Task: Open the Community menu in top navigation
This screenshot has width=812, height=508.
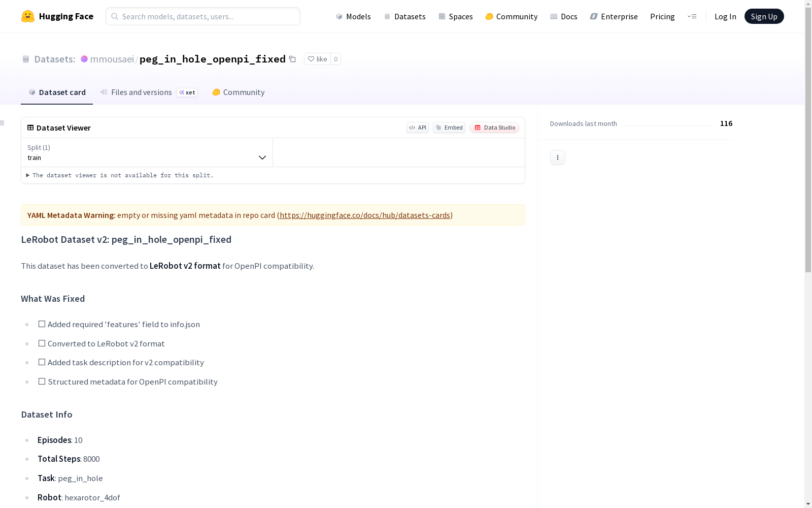Action: pos(512,16)
